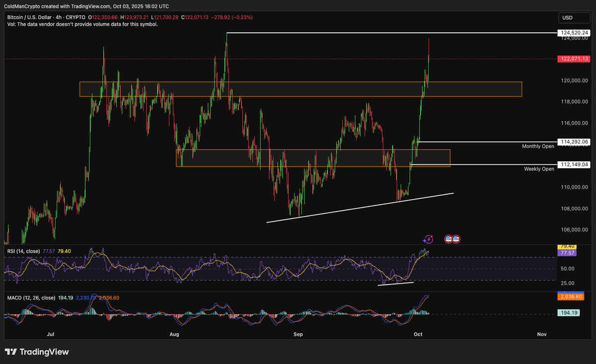Click Oct on the time axis
This screenshot has width=596, height=364.
click(418, 334)
